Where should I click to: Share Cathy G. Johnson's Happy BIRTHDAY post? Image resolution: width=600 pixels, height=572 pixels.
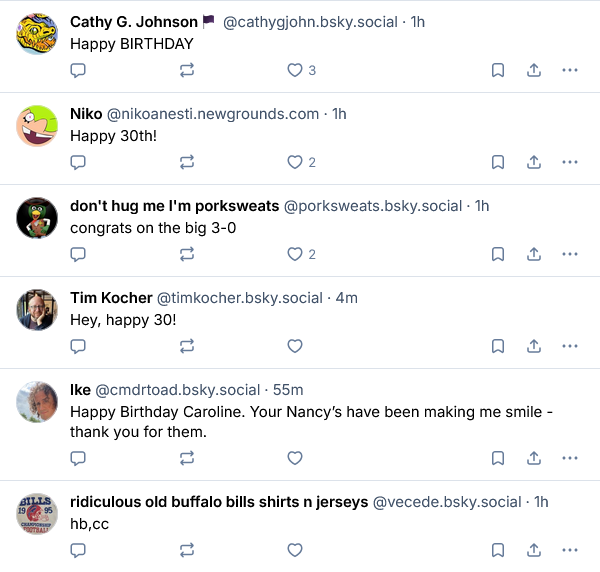(534, 70)
